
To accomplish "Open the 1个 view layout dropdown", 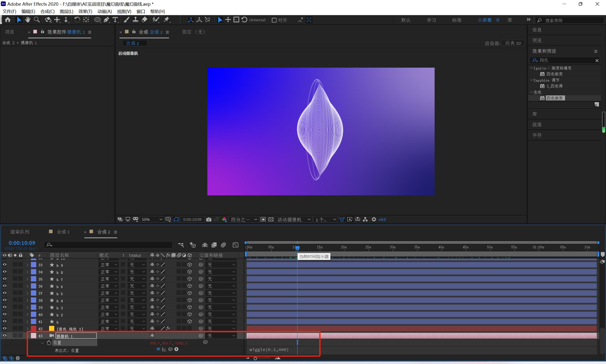I will pyautogui.click(x=325, y=219).
